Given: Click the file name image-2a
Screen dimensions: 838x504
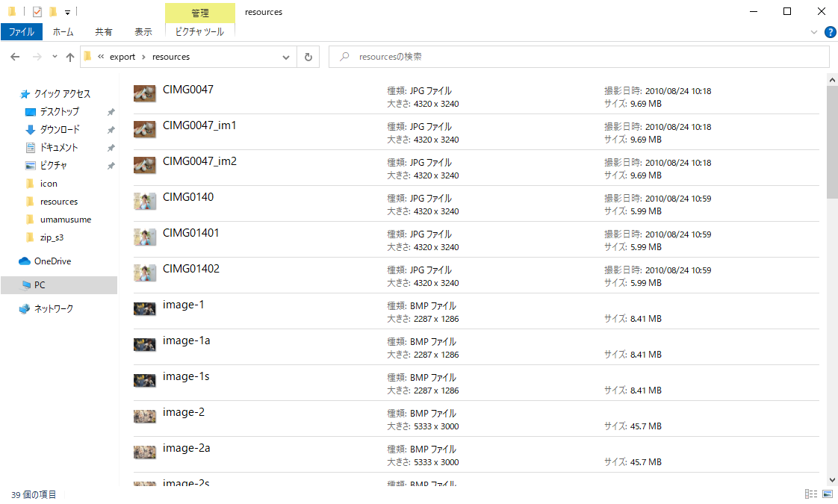Looking at the screenshot, I should pos(186,448).
